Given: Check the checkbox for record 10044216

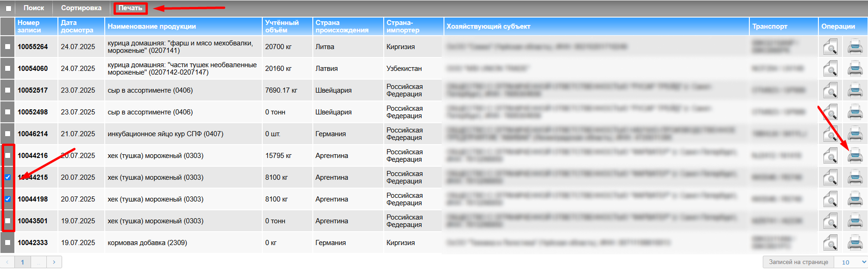Looking at the screenshot, I should point(8,156).
